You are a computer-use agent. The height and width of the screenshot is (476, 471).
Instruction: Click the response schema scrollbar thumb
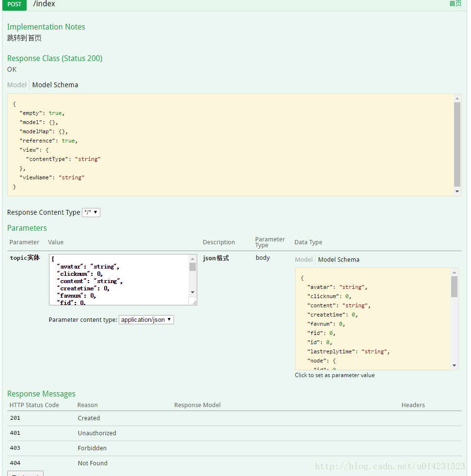[x=457, y=144]
